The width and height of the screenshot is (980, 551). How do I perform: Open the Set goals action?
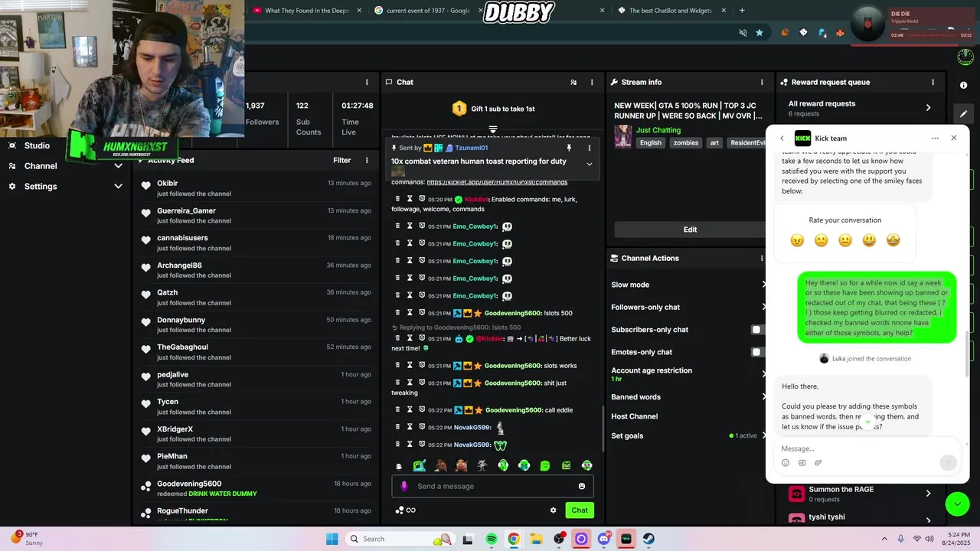click(688, 435)
